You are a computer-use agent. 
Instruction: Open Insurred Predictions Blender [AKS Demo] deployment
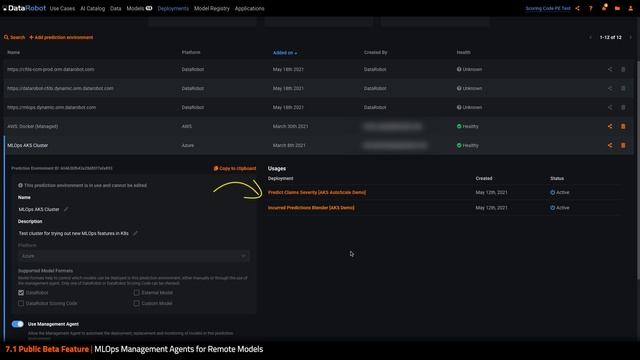coord(311,208)
